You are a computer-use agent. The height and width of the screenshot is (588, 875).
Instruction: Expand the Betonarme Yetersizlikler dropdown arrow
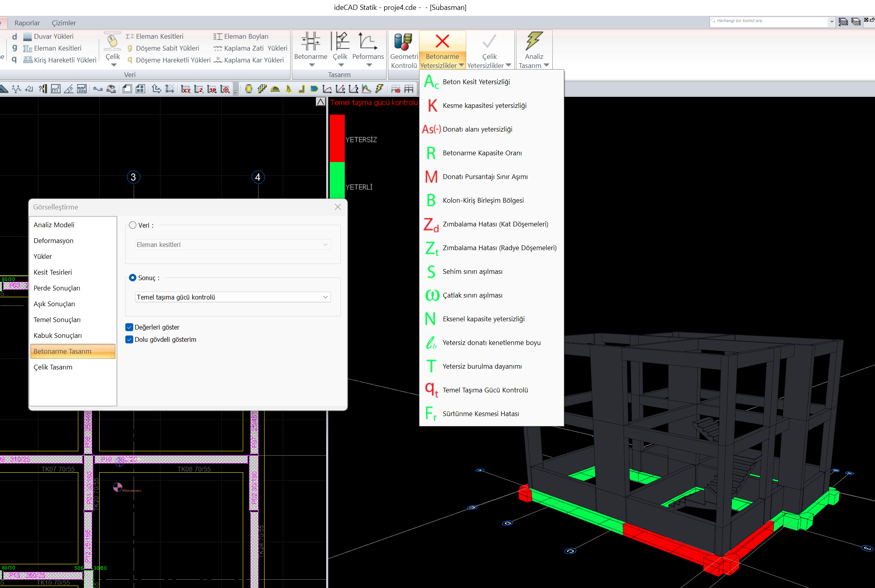coord(461,66)
